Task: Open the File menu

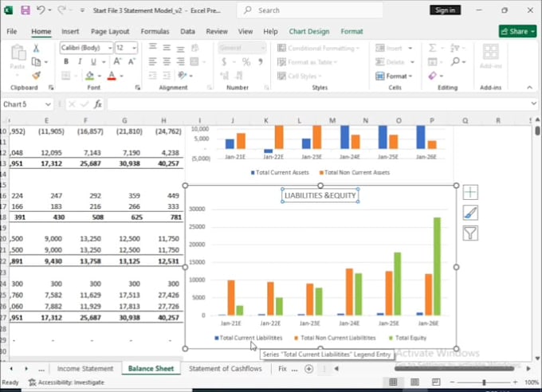Action: (x=12, y=31)
